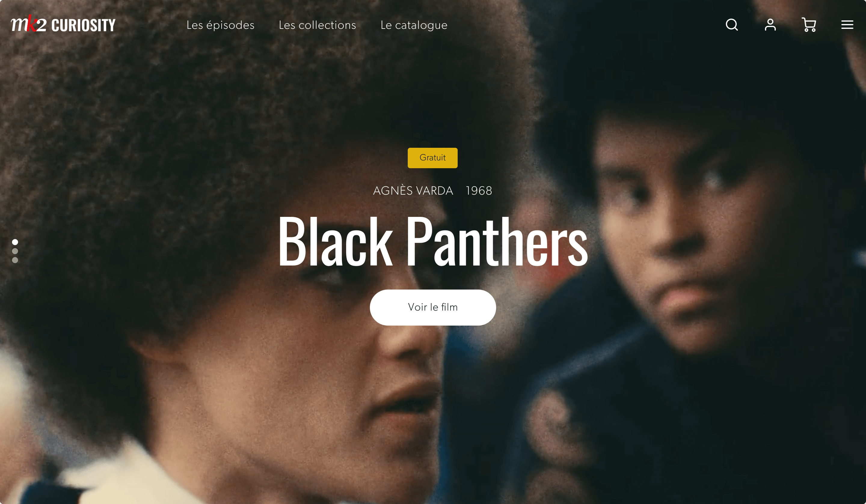Click the AGNÈS VARDA director name
Screen dimensions: 866x504
pyautogui.click(x=413, y=190)
